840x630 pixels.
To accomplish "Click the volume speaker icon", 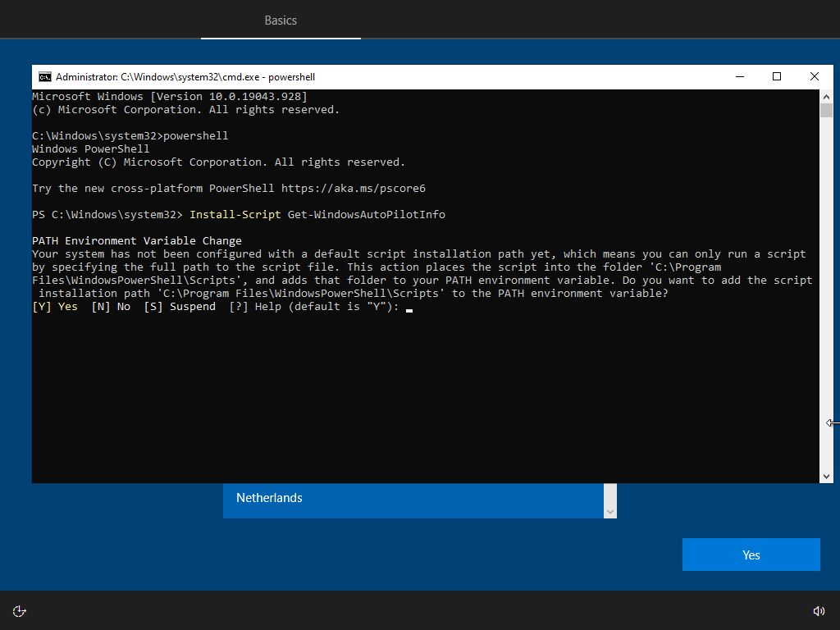I will click(x=819, y=611).
